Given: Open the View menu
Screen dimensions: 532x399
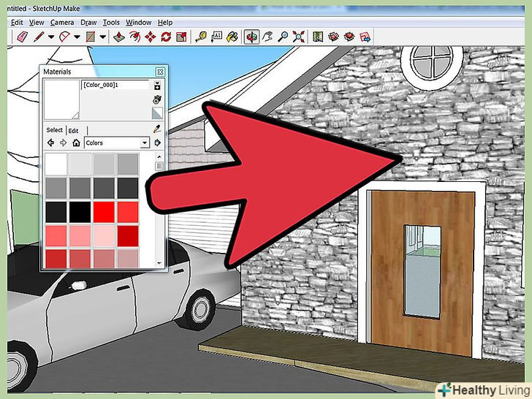Looking at the screenshot, I should [37, 23].
